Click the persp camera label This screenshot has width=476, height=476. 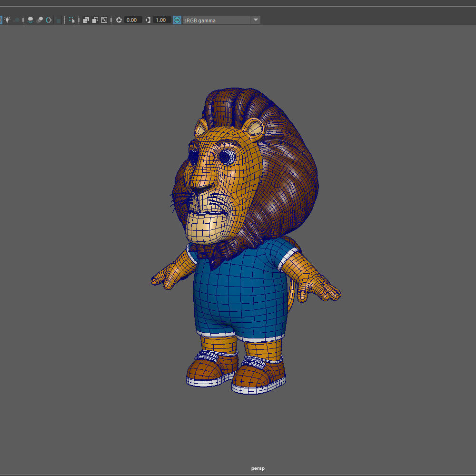[x=258, y=468]
